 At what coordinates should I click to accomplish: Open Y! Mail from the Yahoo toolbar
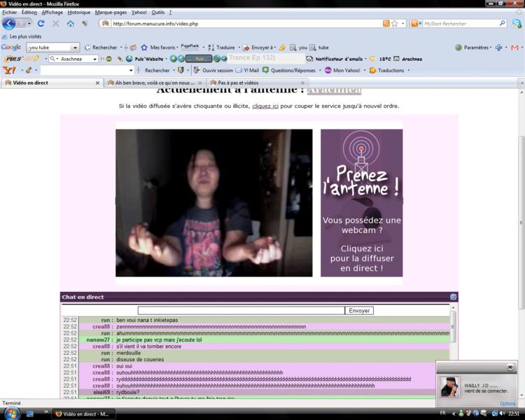click(247, 71)
